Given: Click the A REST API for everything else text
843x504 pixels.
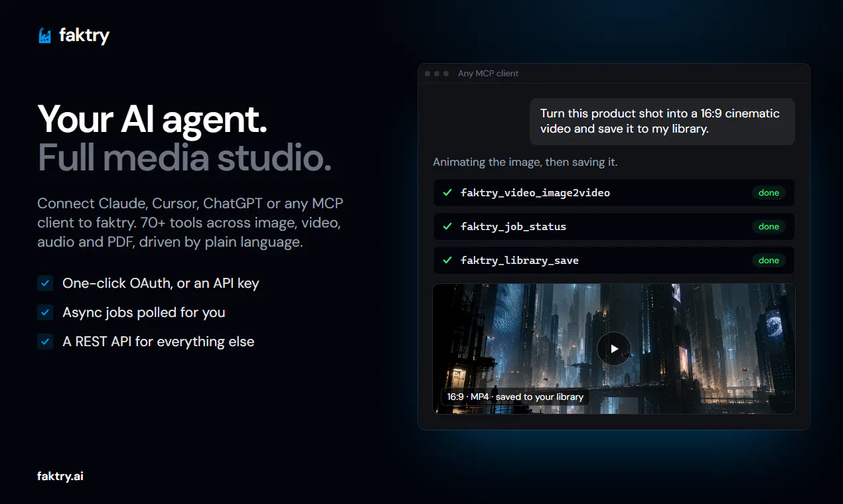Looking at the screenshot, I should coord(159,342).
